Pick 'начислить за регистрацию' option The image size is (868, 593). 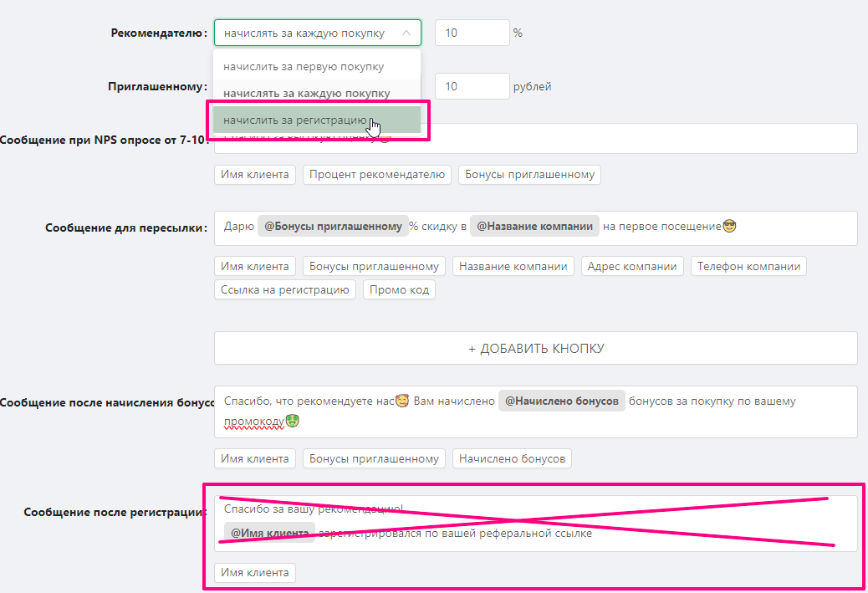tap(317, 120)
